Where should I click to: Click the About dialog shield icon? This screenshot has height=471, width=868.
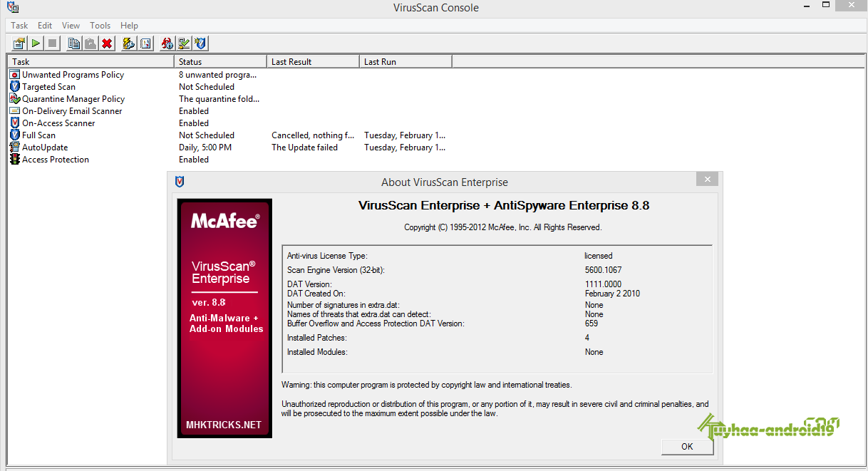coord(180,182)
